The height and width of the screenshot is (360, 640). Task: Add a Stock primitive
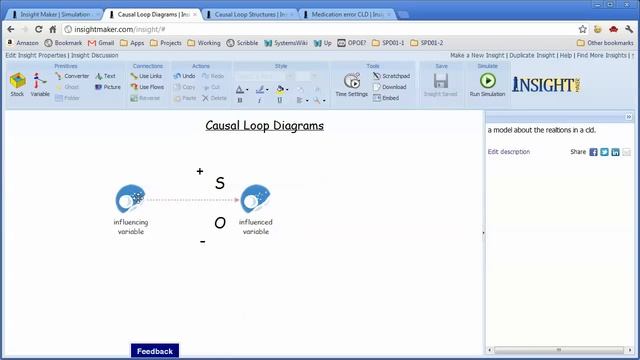(x=17, y=84)
